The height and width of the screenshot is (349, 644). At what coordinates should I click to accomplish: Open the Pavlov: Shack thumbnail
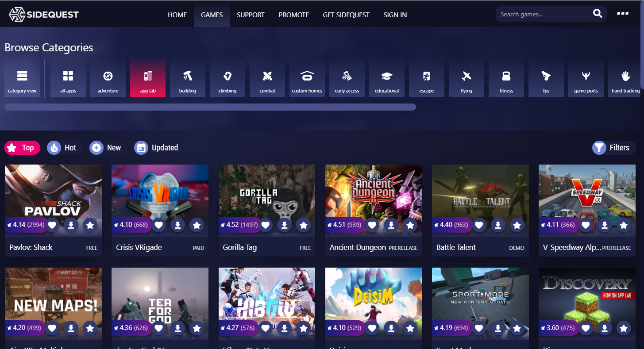pos(53,201)
